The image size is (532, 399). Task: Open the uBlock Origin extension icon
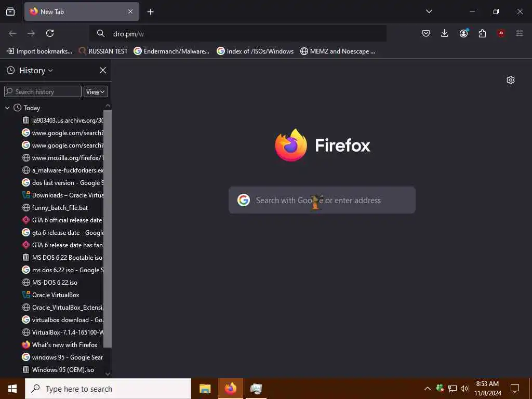click(501, 33)
